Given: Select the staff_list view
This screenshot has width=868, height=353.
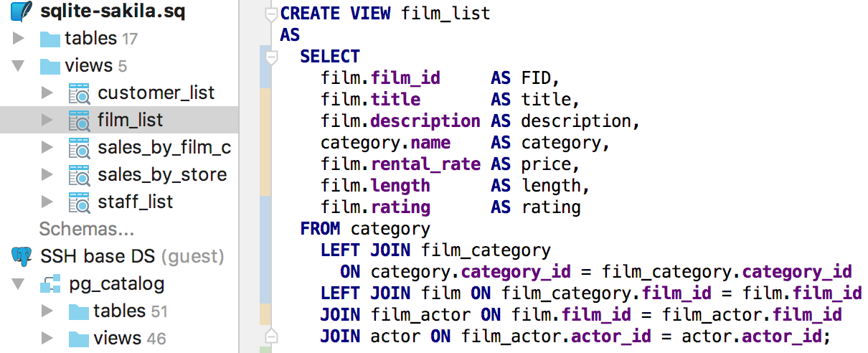Looking at the screenshot, I should point(135,202).
